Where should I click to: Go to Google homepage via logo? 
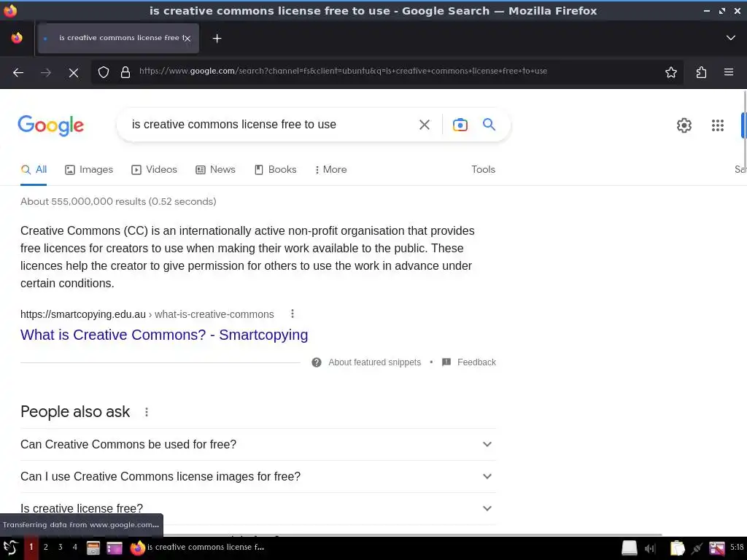click(x=50, y=125)
